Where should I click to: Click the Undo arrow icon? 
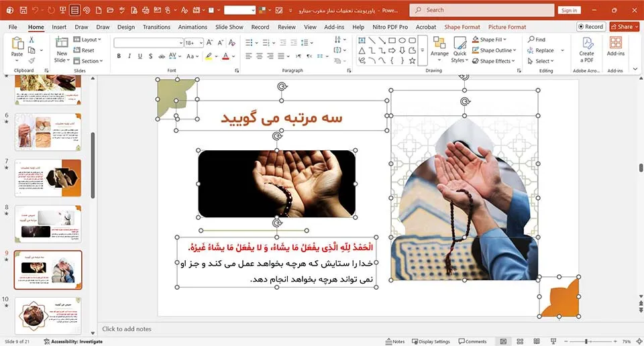pyautogui.click(x=36, y=10)
